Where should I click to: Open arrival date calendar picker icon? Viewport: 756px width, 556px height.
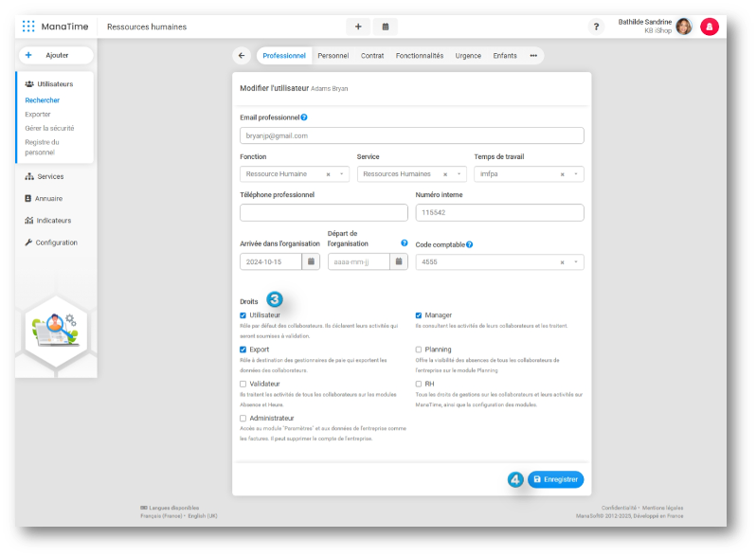pyautogui.click(x=311, y=261)
